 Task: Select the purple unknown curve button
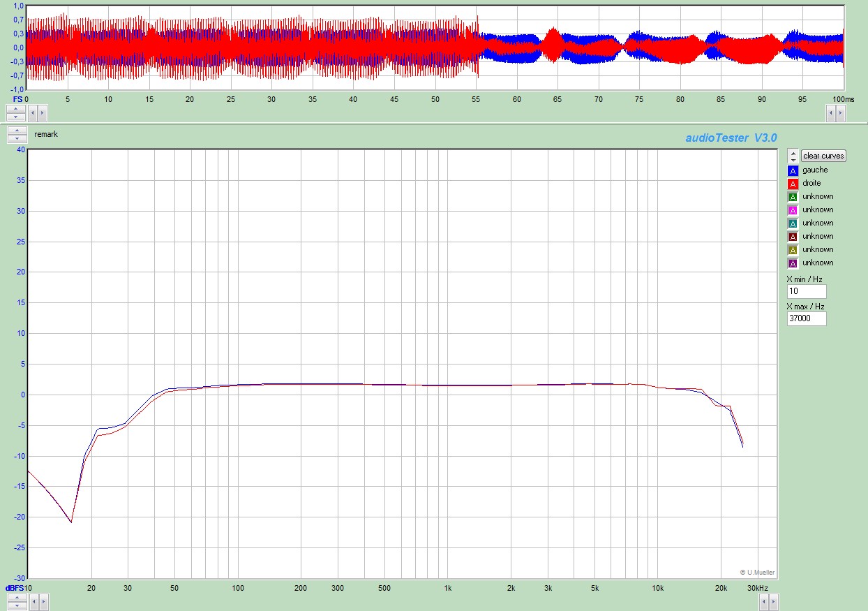[x=792, y=263]
